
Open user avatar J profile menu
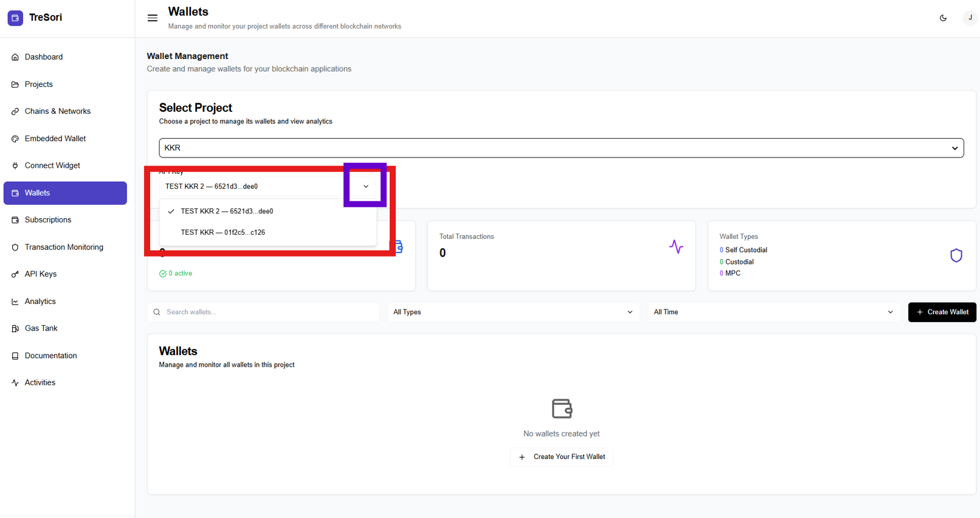point(970,18)
